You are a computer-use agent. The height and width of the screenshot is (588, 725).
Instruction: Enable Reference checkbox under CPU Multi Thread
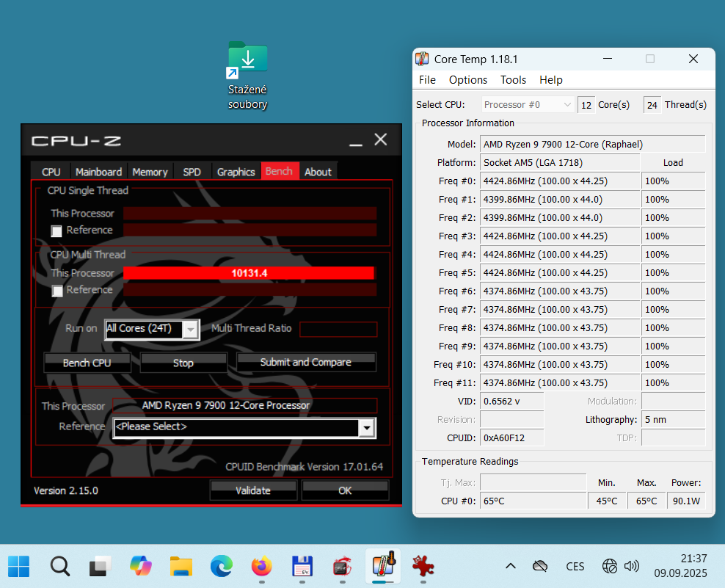point(57,291)
